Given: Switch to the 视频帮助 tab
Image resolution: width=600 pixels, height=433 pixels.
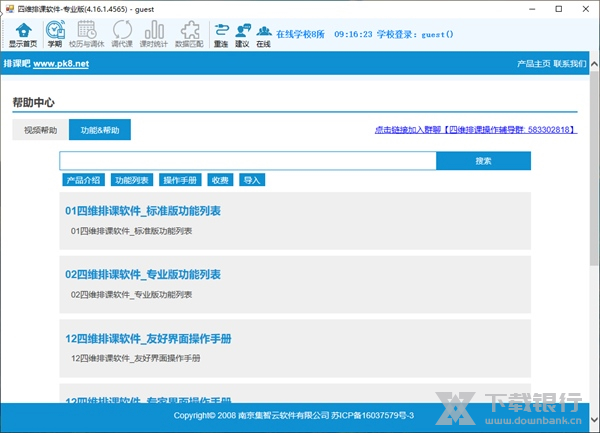Looking at the screenshot, I should pos(41,130).
